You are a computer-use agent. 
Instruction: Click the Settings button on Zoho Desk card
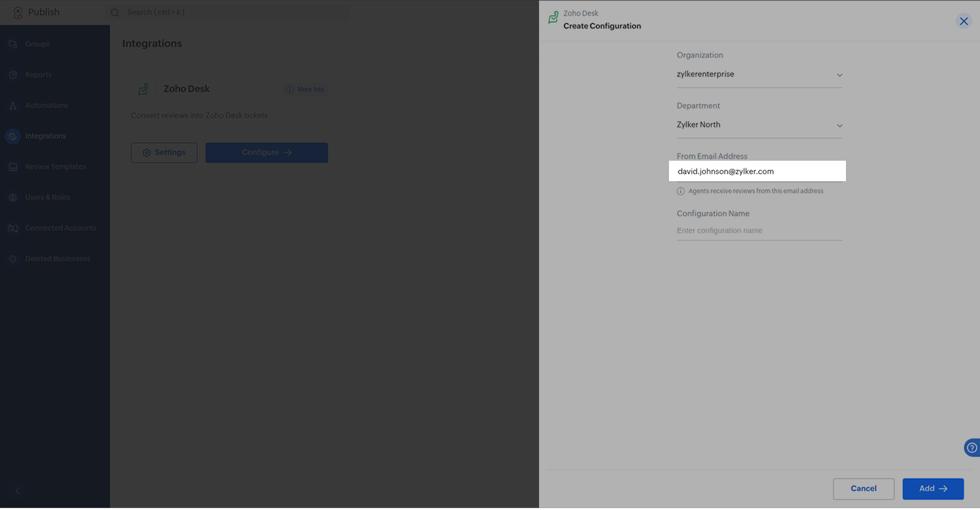pyautogui.click(x=164, y=153)
